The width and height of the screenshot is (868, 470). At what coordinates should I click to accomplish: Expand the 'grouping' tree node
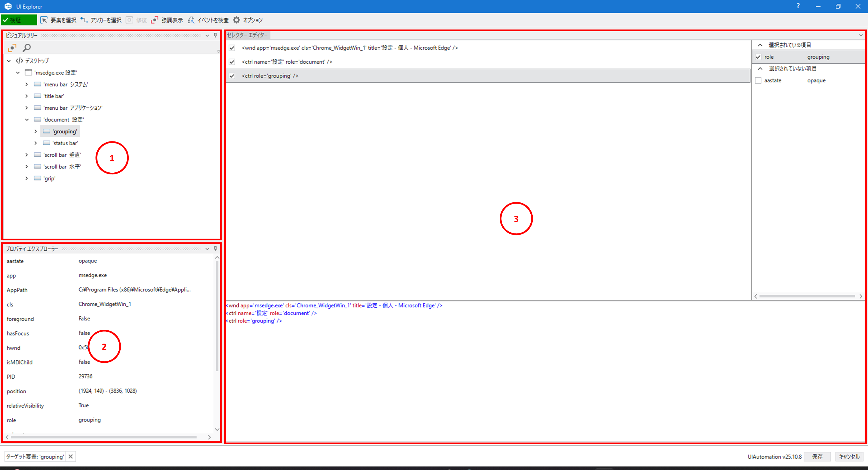tap(35, 131)
